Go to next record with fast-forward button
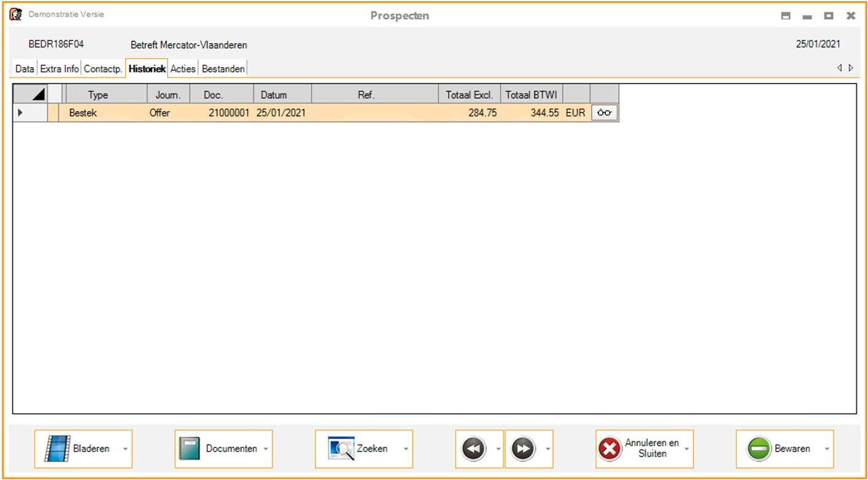This screenshot has width=868, height=480. [x=522, y=449]
